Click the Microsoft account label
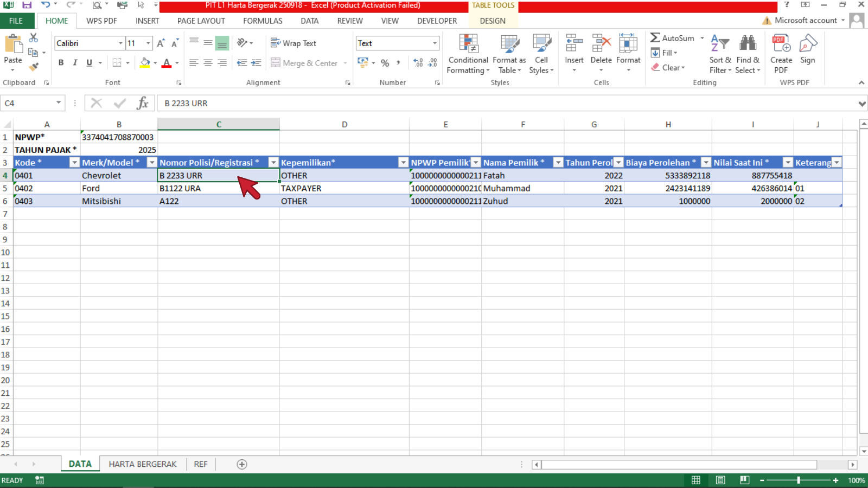This screenshot has height=488, width=868. point(805,21)
